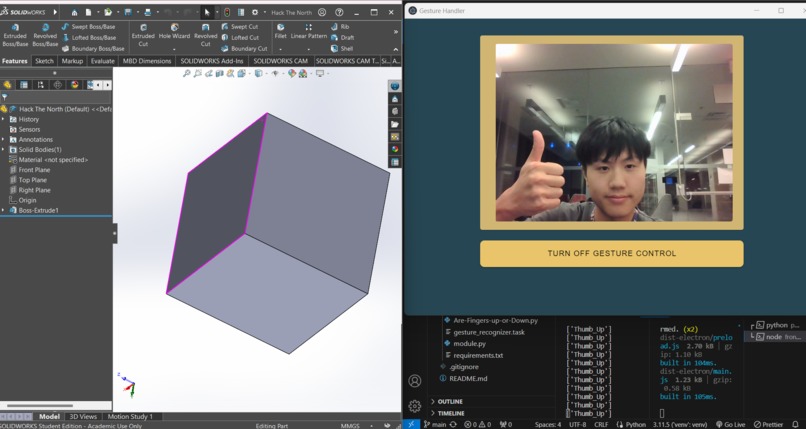
Task: Switch to the Markup tab
Action: (x=72, y=61)
